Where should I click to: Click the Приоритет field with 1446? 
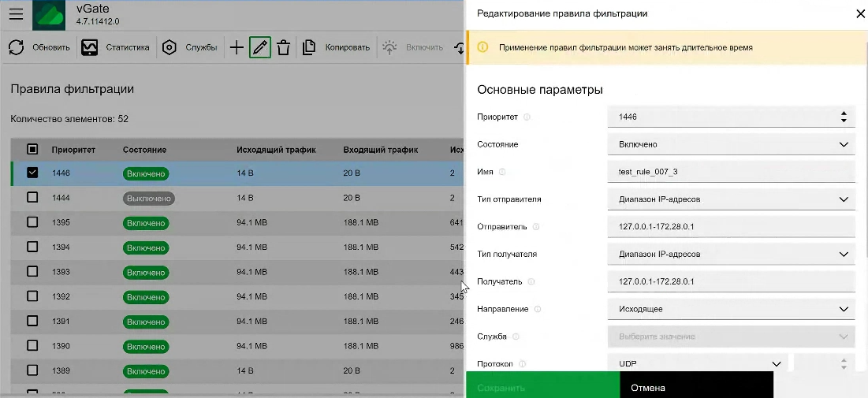731,117
